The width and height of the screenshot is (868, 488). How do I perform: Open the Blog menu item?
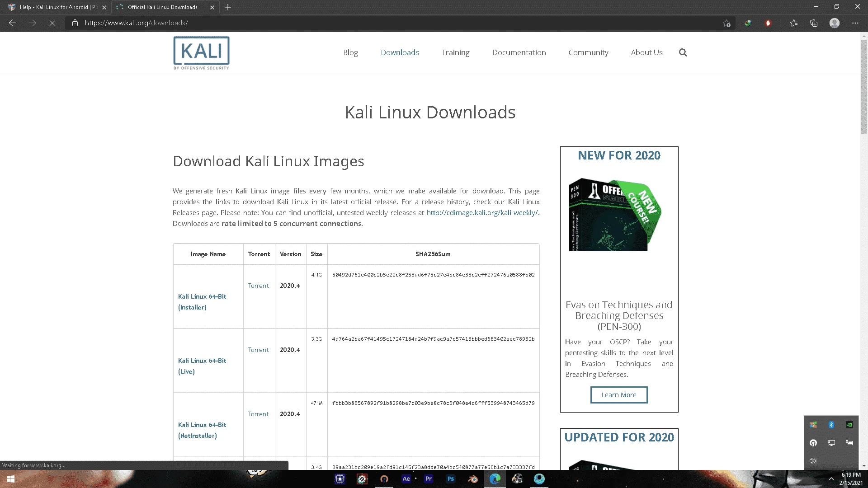(350, 52)
